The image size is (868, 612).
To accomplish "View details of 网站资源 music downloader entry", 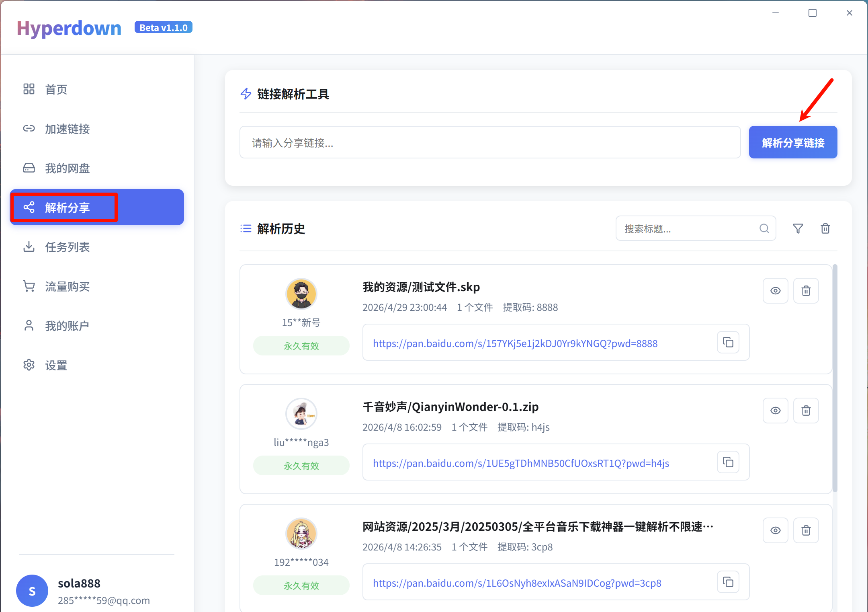I will 776,530.
